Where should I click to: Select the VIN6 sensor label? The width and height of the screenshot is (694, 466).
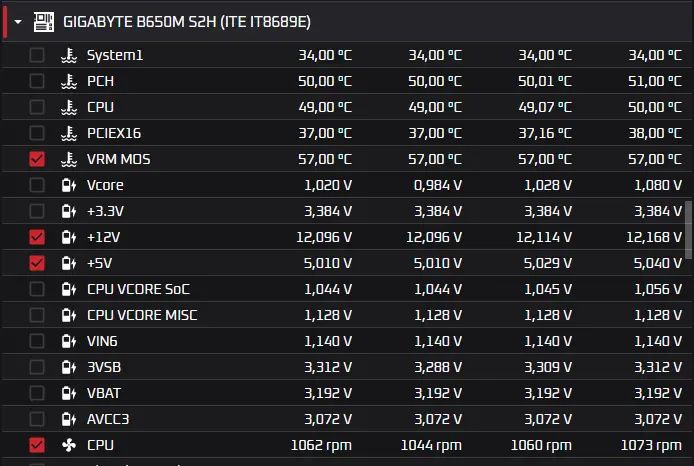[x=102, y=341]
